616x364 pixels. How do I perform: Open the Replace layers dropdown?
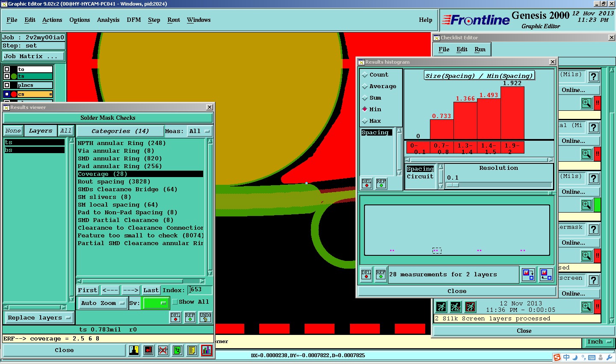(38, 318)
